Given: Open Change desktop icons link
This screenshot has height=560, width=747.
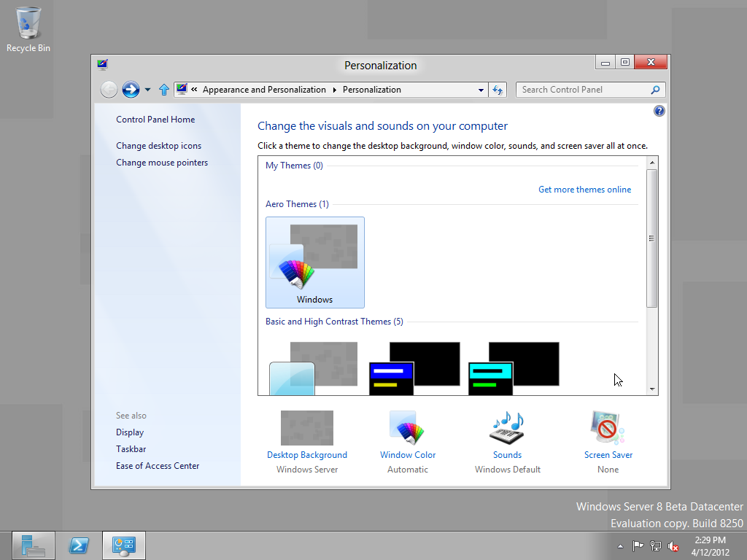Looking at the screenshot, I should pos(158,146).
